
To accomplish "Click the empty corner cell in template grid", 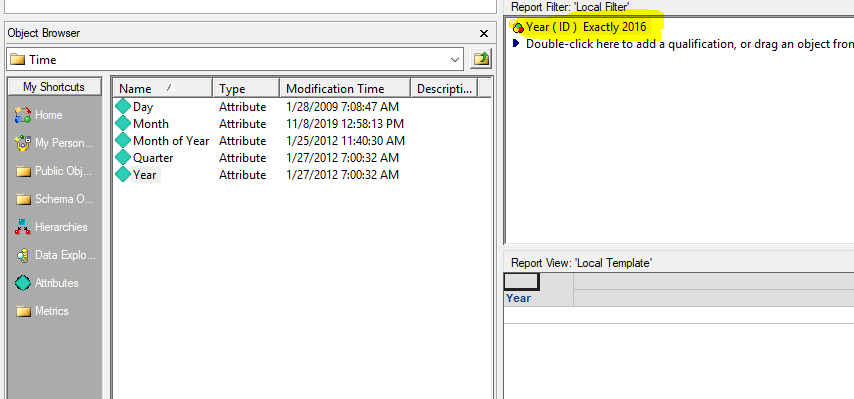I will click(x=521, y=281).
